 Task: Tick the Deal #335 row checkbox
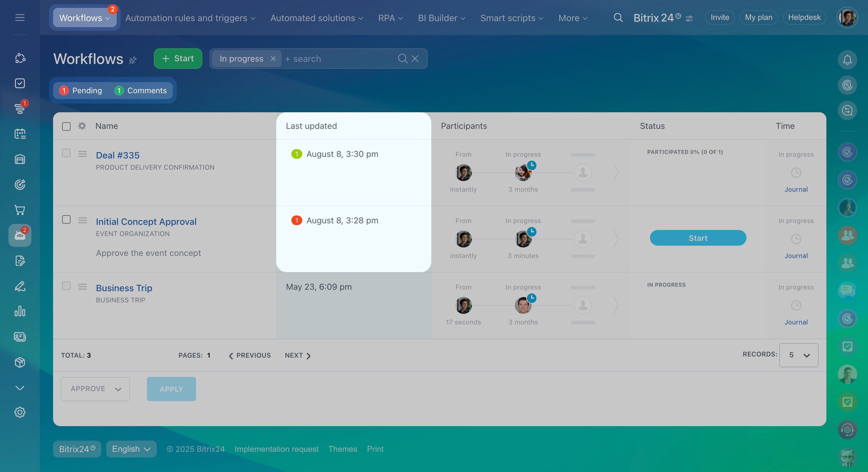(x=66, y=153)
